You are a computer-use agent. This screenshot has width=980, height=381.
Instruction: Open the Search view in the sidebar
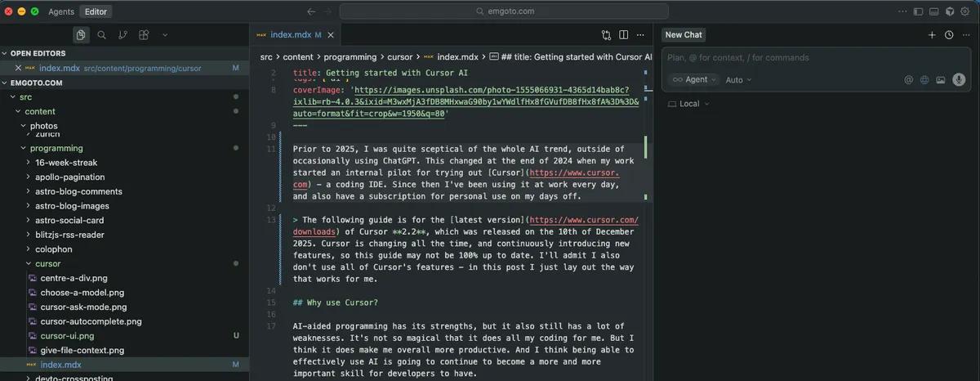101,35
